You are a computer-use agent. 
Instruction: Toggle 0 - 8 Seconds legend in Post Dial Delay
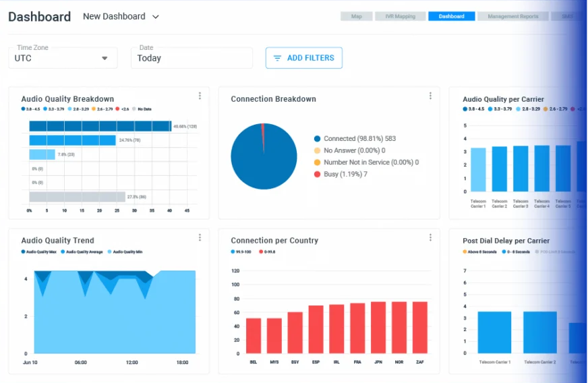pos(516,252)
